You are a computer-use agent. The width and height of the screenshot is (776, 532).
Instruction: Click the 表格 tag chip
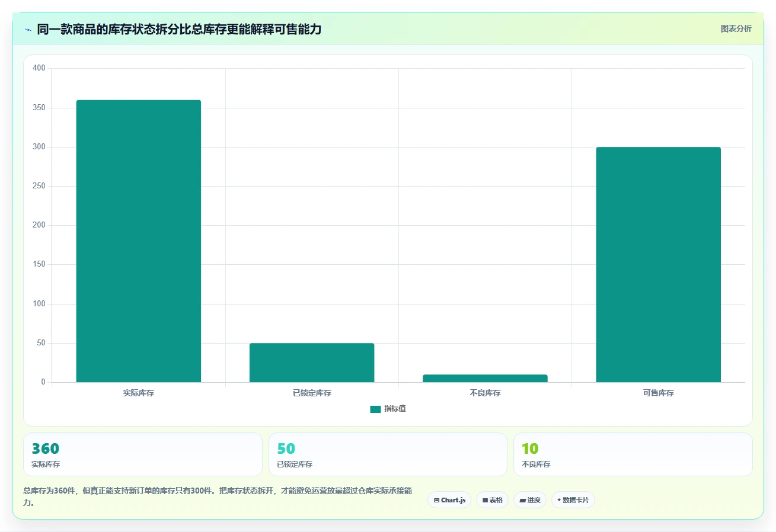tap(492, 500)
